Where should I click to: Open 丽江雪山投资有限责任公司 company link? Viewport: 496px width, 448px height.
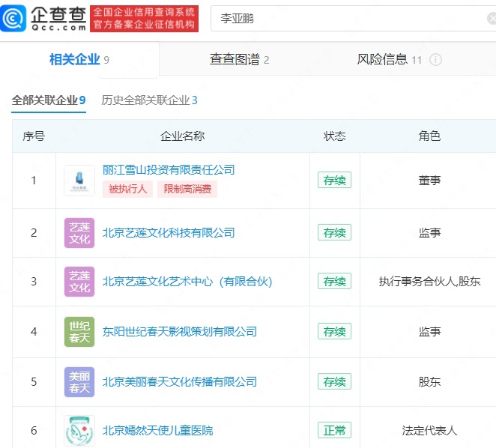pyautogui.click(x=169, y=170)
